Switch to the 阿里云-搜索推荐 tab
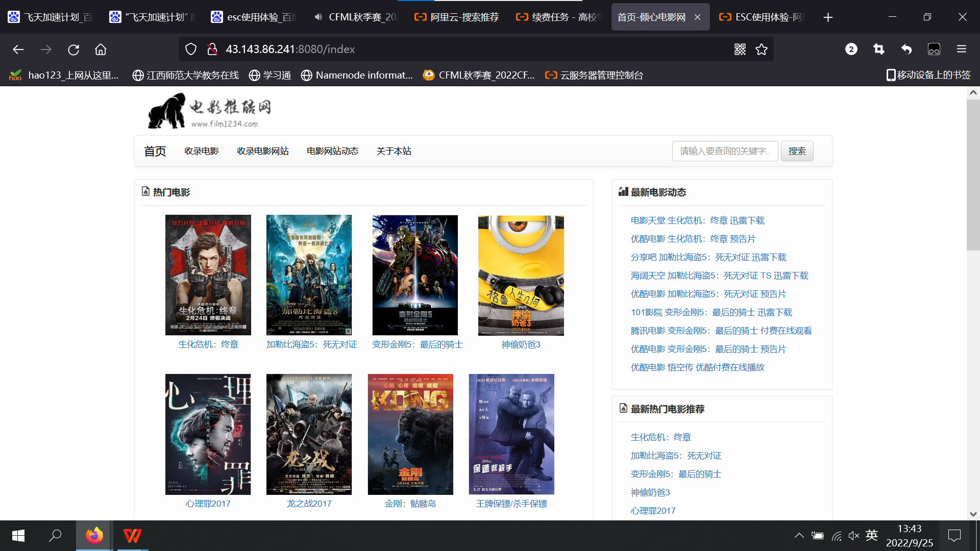Image resolution: width=980 pixels, height=551 pixels. (x=457, y=17)
